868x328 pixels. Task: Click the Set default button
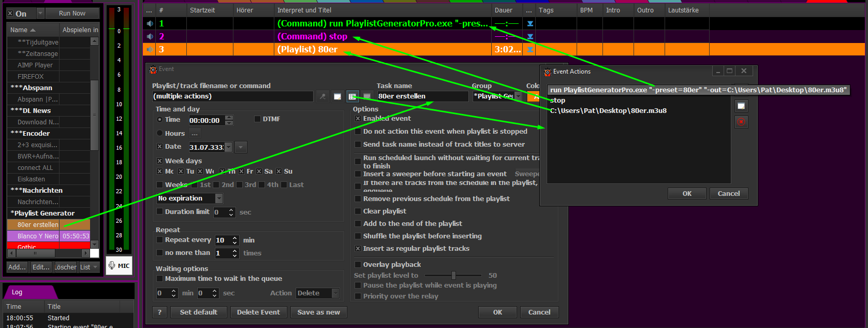[x=198, y=312]
